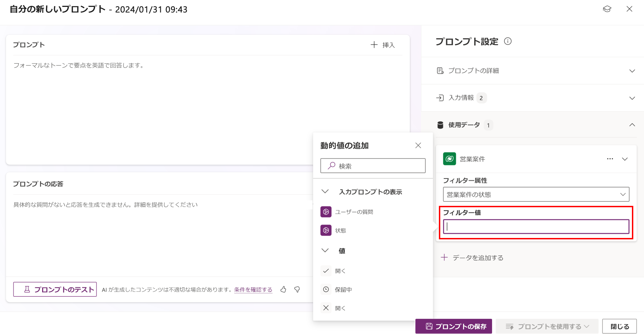Open the フィルター属性 dropdown 営業案件の状態
This screenshot has height=334, width=644.
coord(536,194)
